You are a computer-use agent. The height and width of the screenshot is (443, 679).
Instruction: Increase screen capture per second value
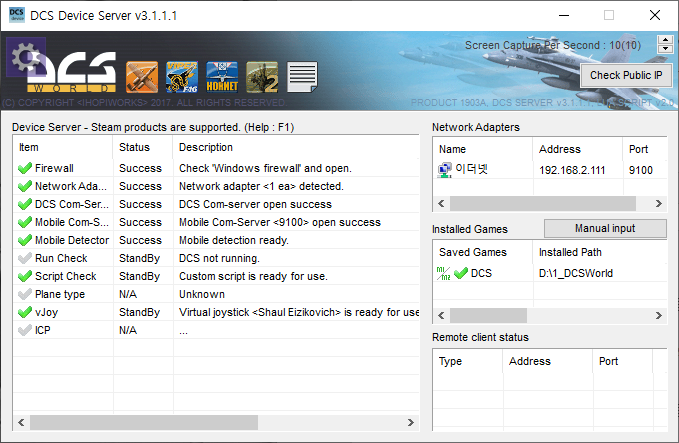click(x=665, y=40)
